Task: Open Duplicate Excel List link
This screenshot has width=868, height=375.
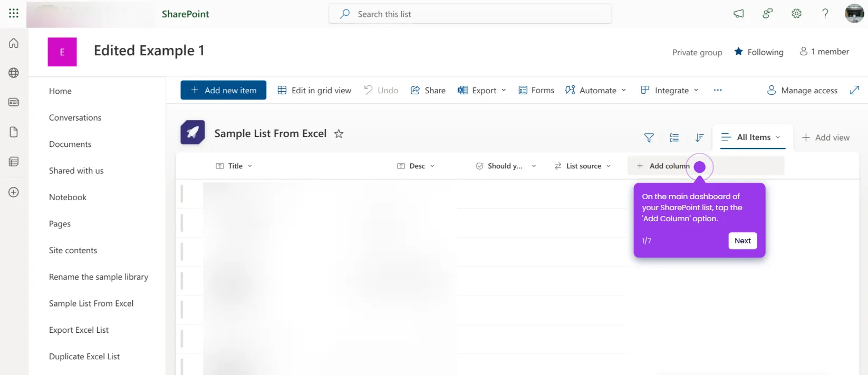Action: point(84,357)
